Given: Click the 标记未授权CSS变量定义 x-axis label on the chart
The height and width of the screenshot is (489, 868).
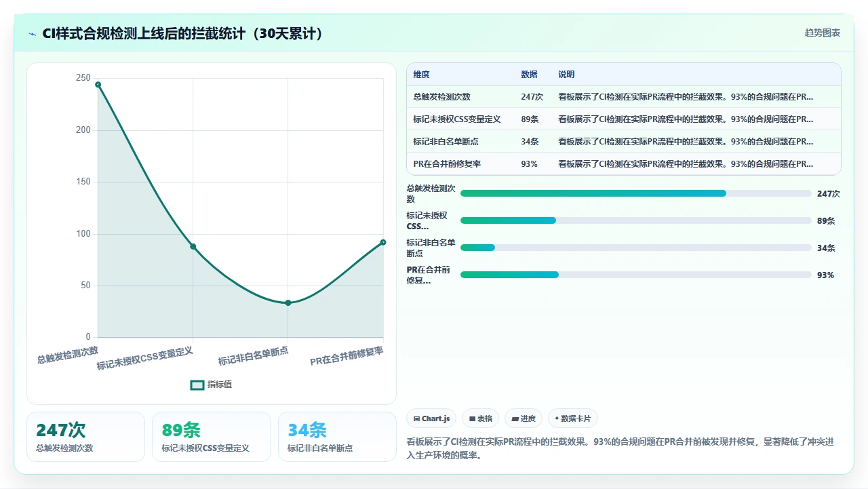Looking at the screenshot, I should click(x=145, y=358).
